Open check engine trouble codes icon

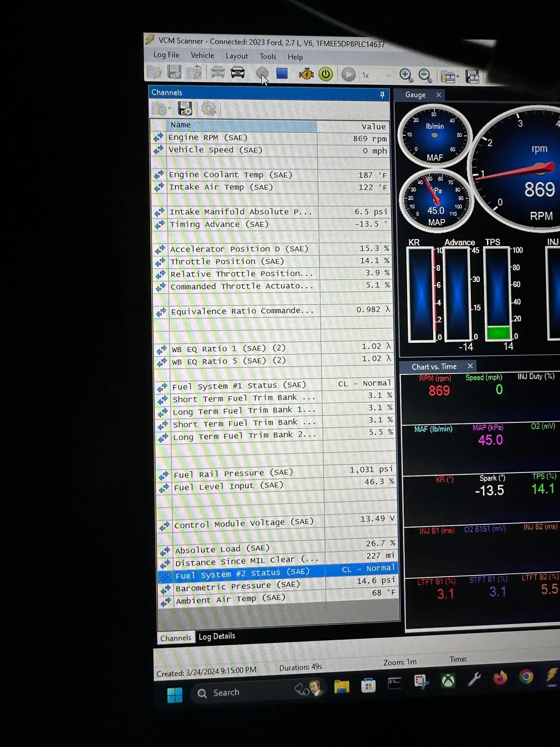pyautogui.click(x=306, y=74)
